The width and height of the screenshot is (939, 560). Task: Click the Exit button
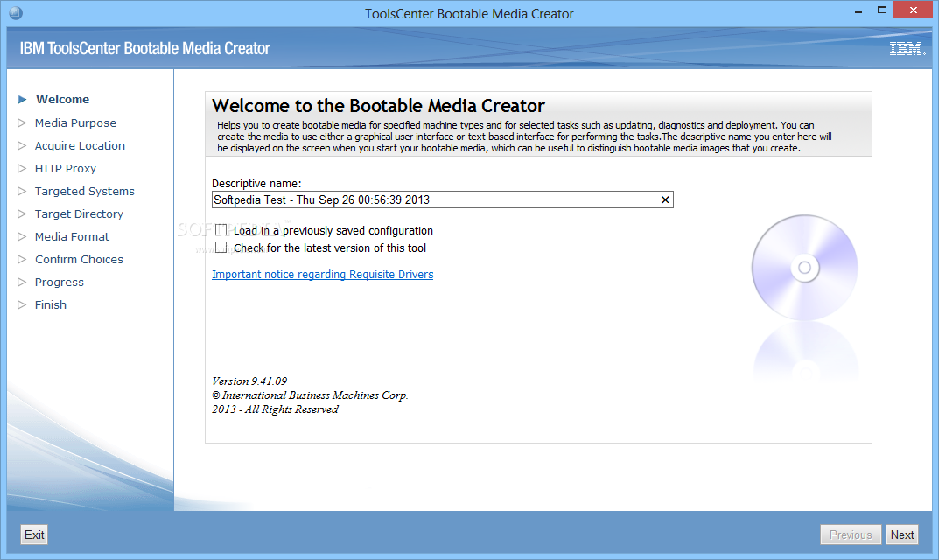click(34, 535)
